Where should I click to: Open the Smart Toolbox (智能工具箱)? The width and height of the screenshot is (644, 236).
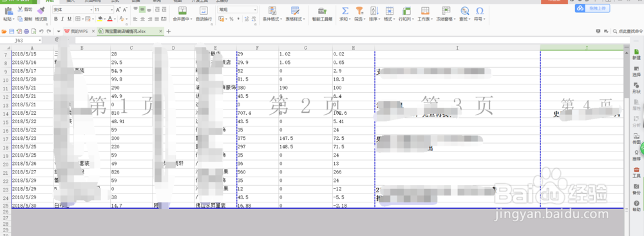tap(322, 14)
